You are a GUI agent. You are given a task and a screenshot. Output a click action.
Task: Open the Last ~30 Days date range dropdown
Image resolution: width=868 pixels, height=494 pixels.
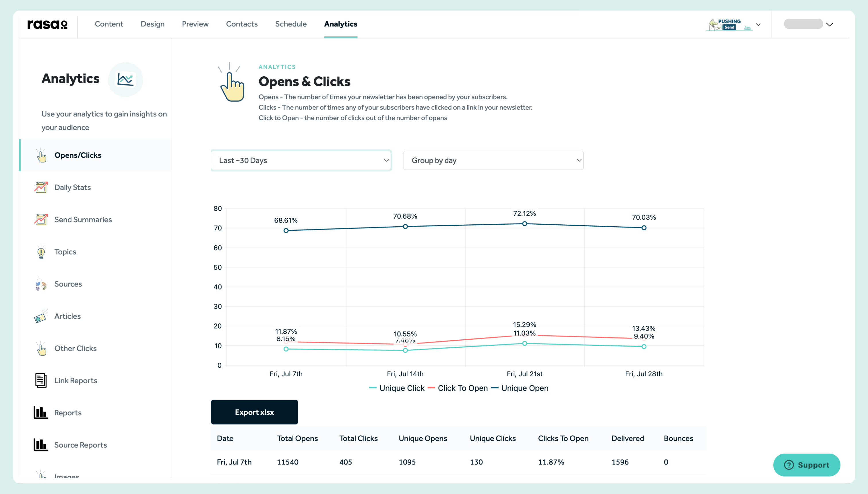point(301,160)
